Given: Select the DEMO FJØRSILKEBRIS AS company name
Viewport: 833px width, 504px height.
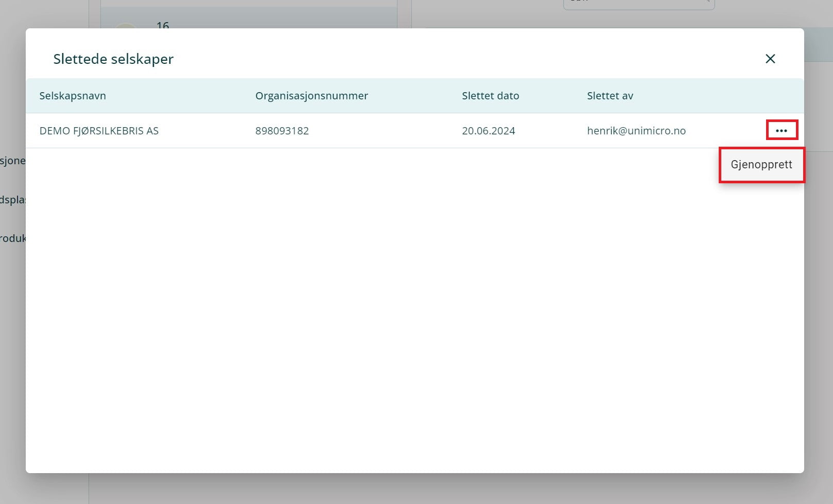Looking at the screenshot, I should [99, 131].
